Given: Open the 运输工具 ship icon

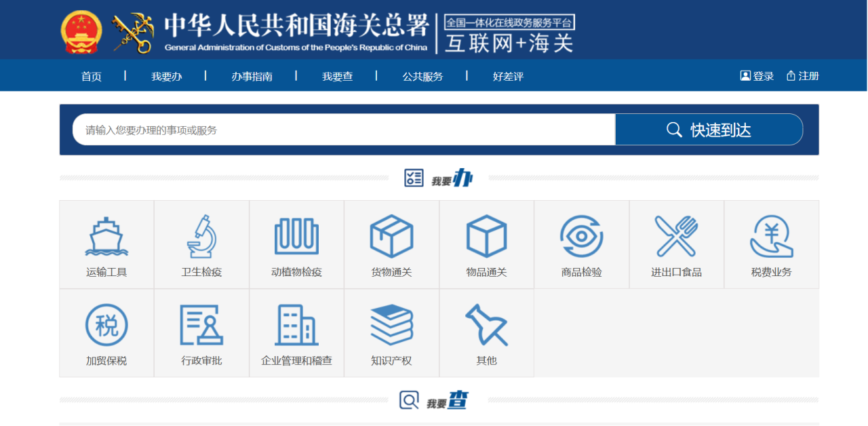Looking at the screenshot, I should coord(106,237).
